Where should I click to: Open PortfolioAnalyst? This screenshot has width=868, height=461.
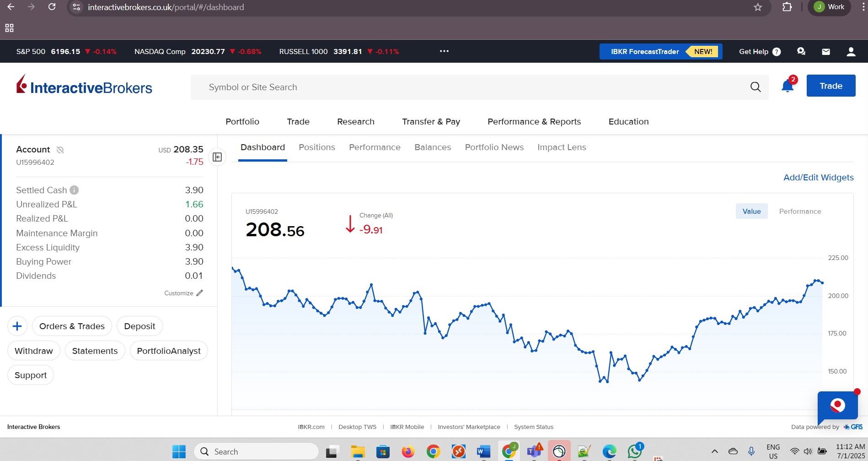(169, 351)
